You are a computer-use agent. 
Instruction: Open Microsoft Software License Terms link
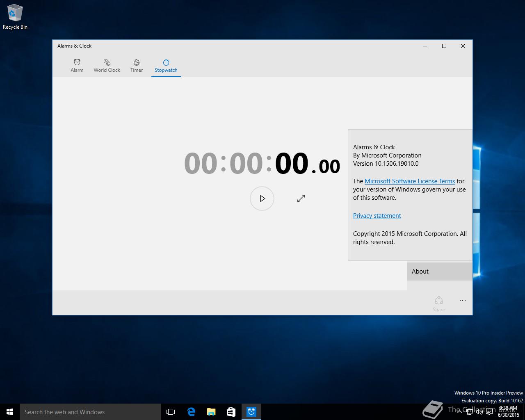(x=410, y=181)
